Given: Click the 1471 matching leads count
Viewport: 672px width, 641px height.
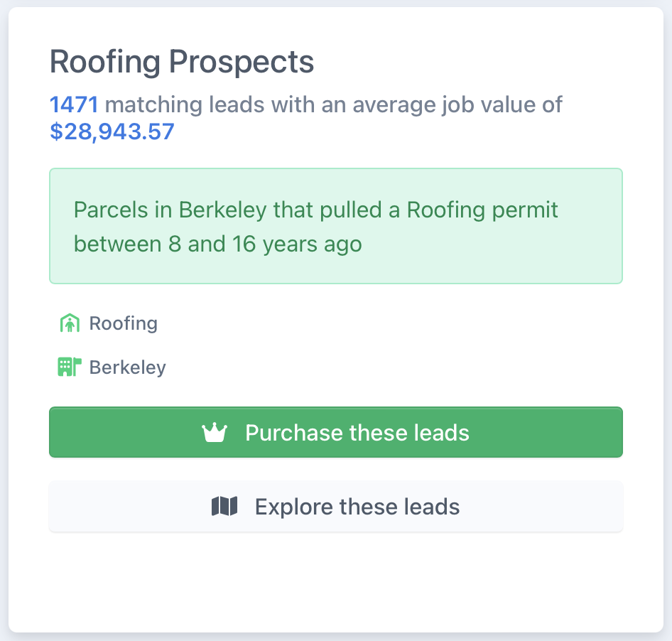Looking at the screenshot, I should click(74, 104).
